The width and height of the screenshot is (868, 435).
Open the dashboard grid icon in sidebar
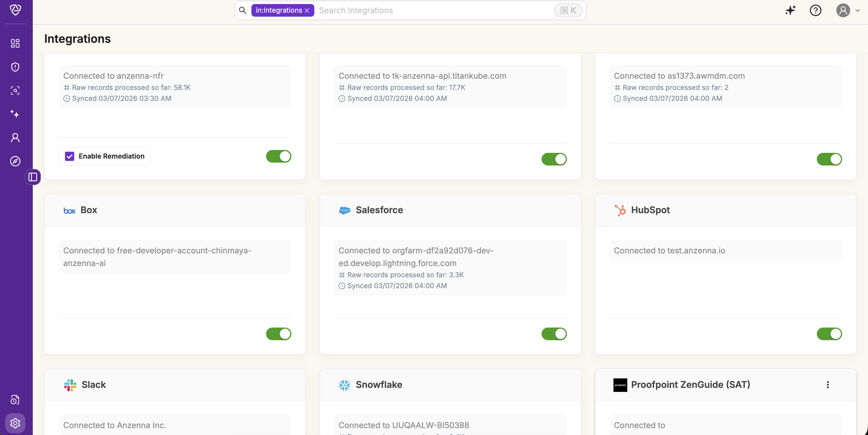[x=15, y=43]
